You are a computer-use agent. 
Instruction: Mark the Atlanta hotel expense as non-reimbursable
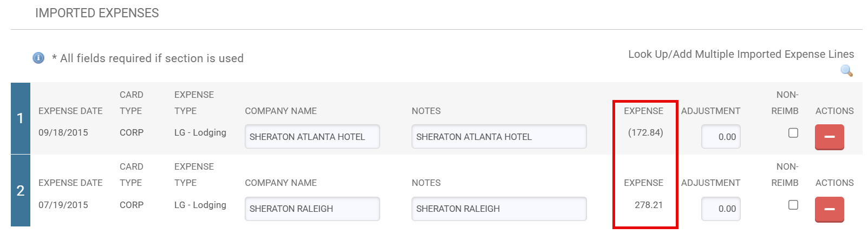click(x=793, y=133)
